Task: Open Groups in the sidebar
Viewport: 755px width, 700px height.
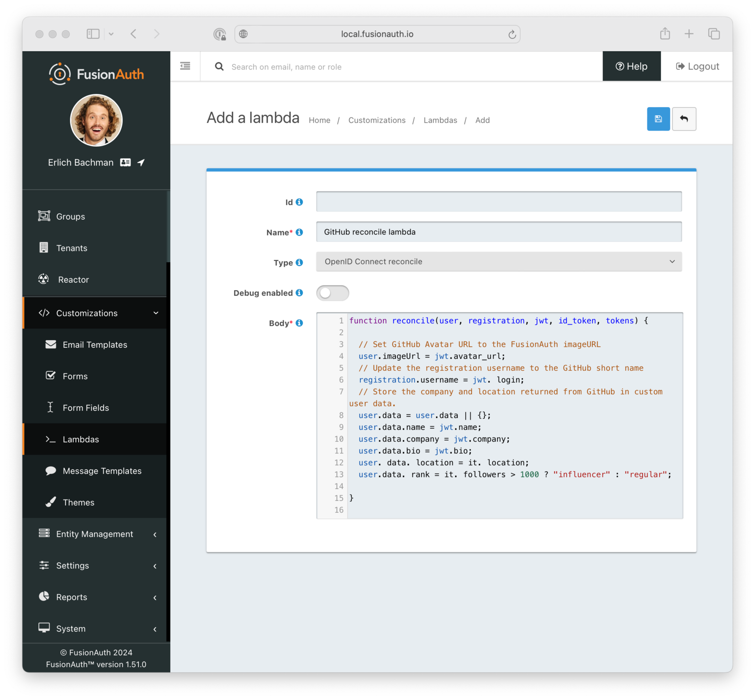Action: (94, 216)
